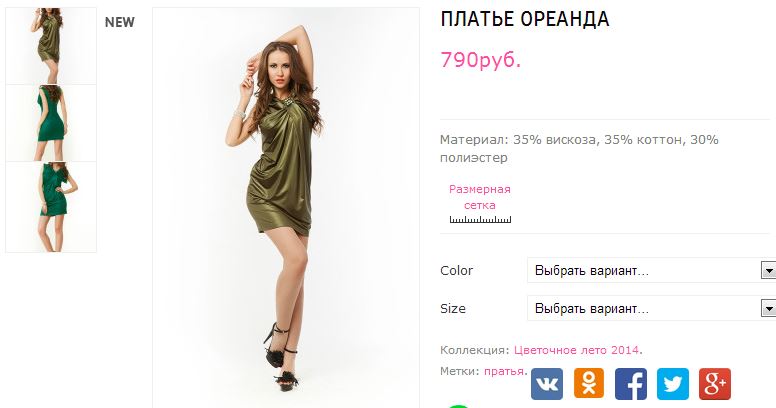The image size is (776, 408).
Task: Share via the orange Odnoklassniki icon
Action: point(589,384)
